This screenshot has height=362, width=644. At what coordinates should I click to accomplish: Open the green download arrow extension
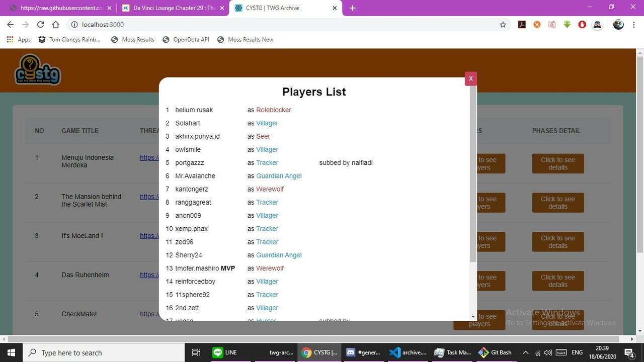[x=567, y=25]
